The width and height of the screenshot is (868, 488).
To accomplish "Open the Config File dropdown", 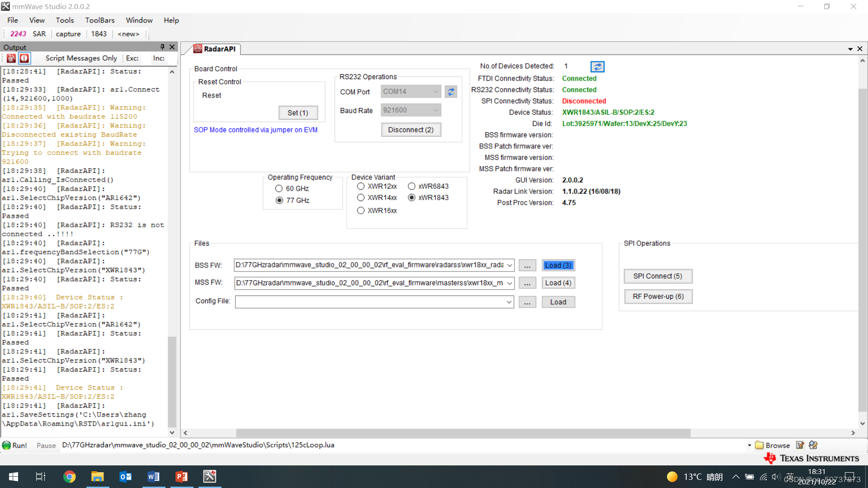I will 509,302.
